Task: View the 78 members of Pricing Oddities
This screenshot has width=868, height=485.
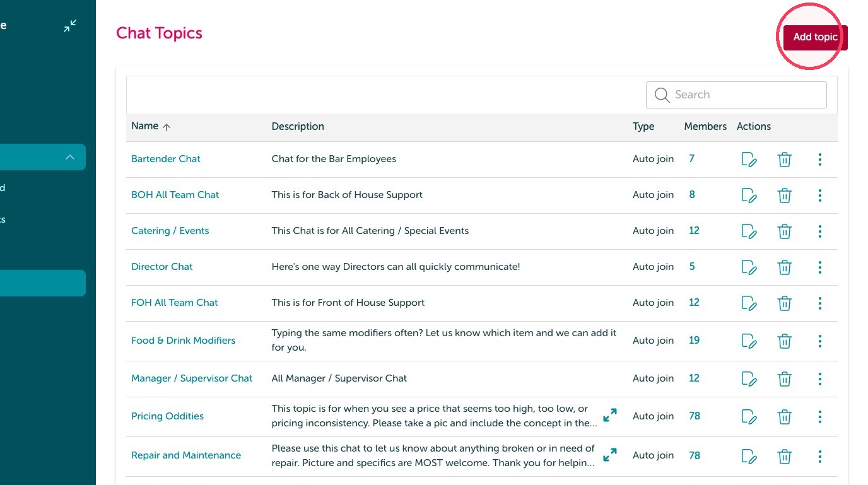Action: click(695, 416)
